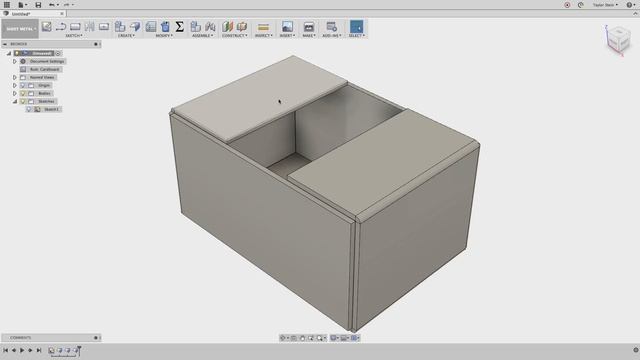Image resolution: width=640 pixels, height=360 pixels.
Task: Click the blue Modify tool icon
Action: coord(165,27)
